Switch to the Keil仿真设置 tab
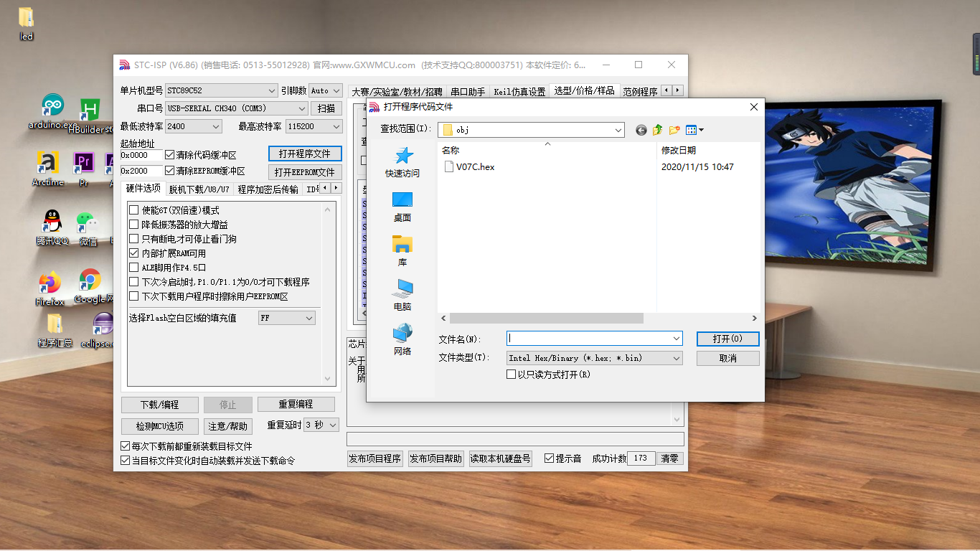The image size is (980, 551). pyautogui.click(x=519, y=92)
